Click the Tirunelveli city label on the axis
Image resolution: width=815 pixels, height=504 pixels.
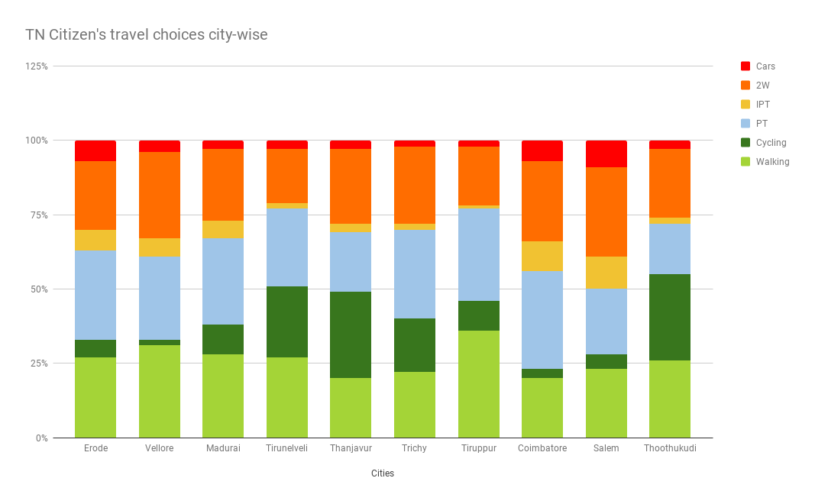coord(287,448)
